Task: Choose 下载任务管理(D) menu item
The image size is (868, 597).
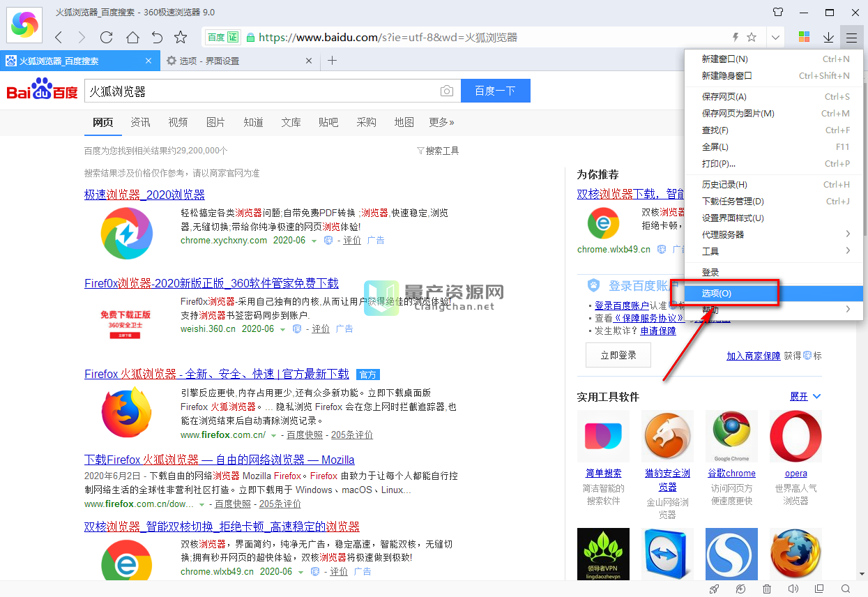Action: (x=774, y=202)
